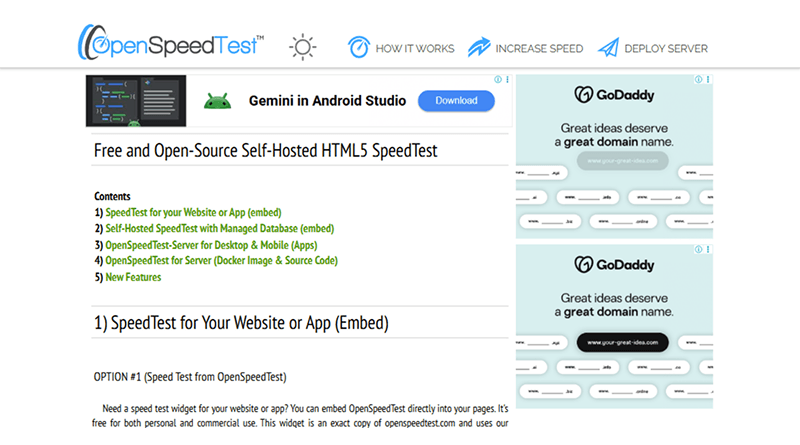
Task: Click ad info icon on lower GoDaddy ad
Action: (x=698, y=249)
